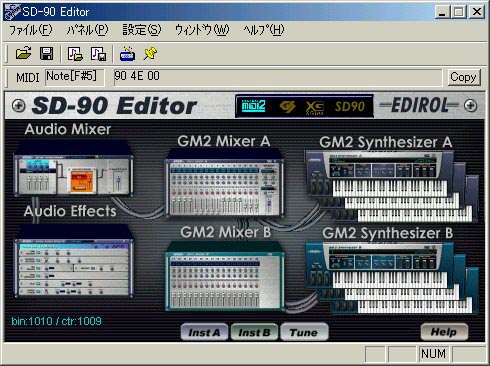Click the Save floppy disk icon
490x366 pixels.
(46, 53)
